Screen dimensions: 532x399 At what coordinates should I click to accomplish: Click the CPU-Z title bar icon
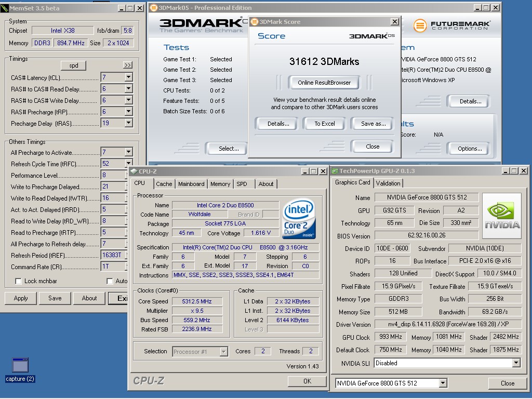coord(135,171)
